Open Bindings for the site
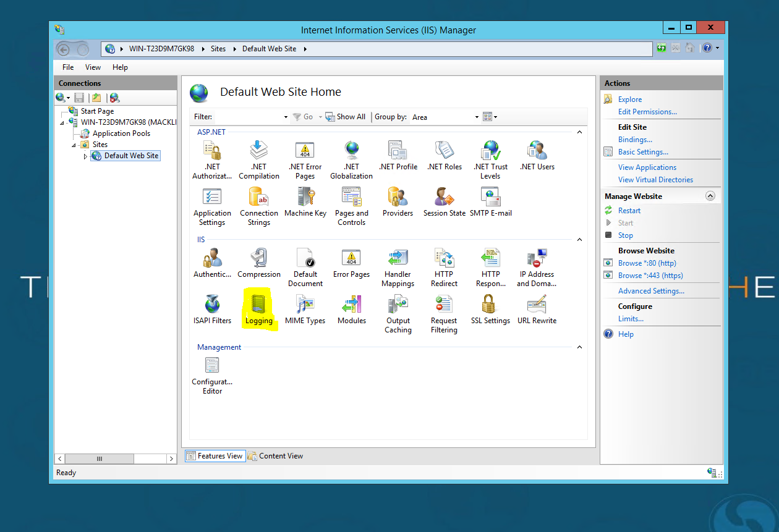 coord(635,140)
